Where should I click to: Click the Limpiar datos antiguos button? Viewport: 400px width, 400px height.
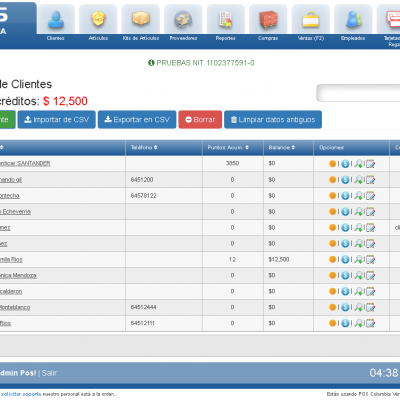(x=273, y=119)
